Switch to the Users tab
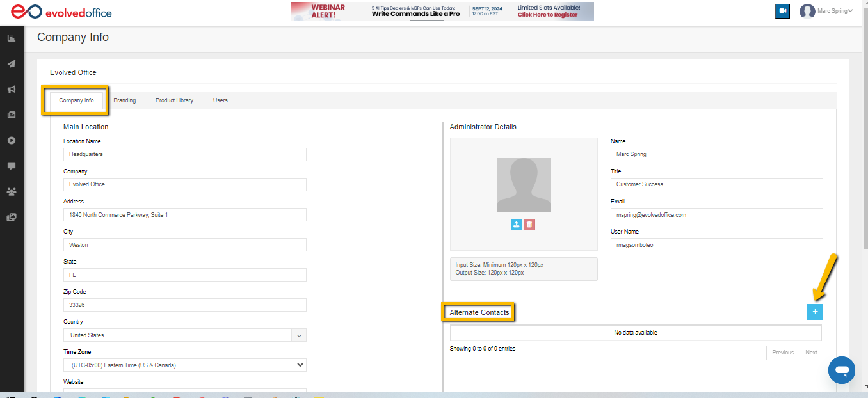This screenshot has width=868, height=398. [220, 100]
